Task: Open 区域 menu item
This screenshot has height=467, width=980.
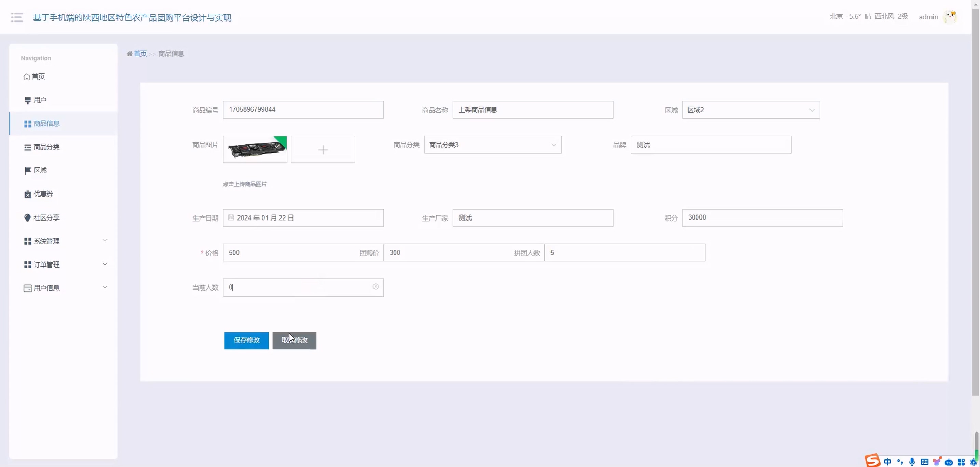Action: click(64, 171)
